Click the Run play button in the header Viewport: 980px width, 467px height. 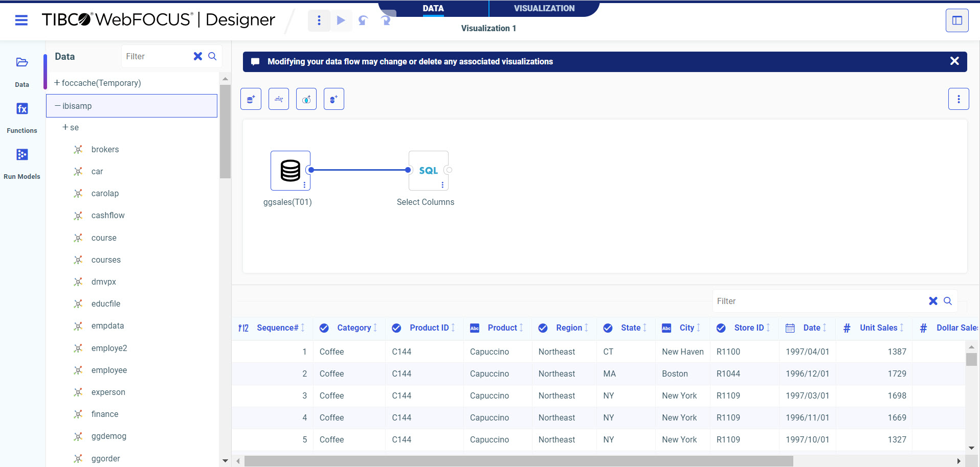pos(341,20)
